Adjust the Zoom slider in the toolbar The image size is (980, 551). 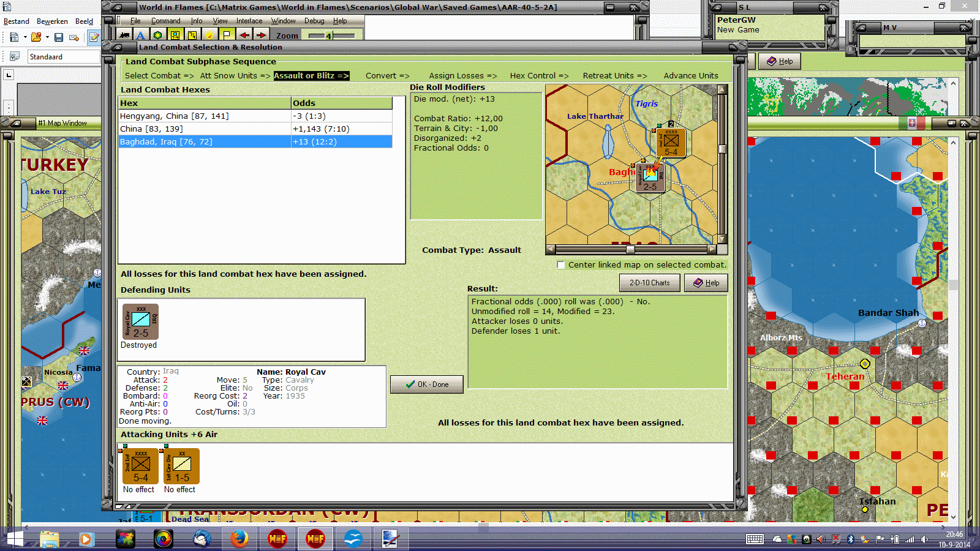(328, 36)
